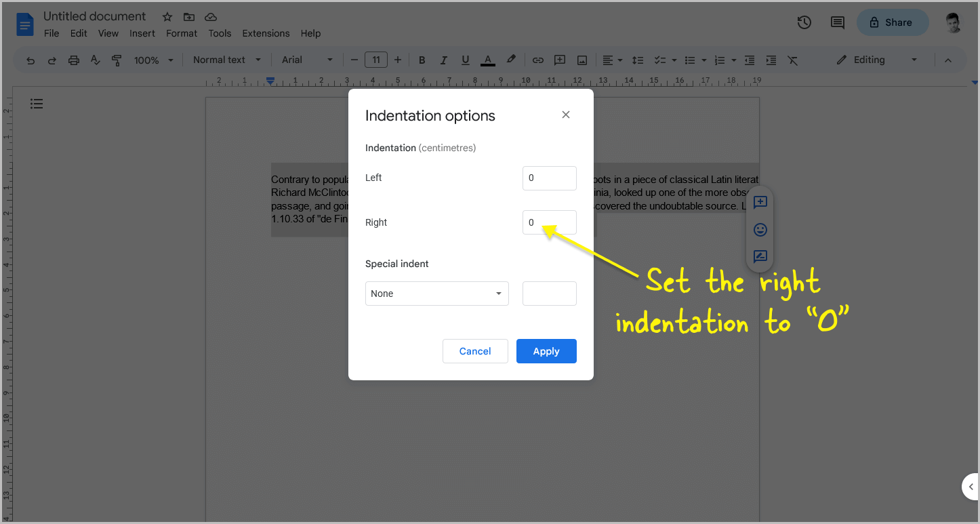Open the font family dropdown
Viewport: 980px width, 524px height.
pyautogui.click(x=306, y=60)
